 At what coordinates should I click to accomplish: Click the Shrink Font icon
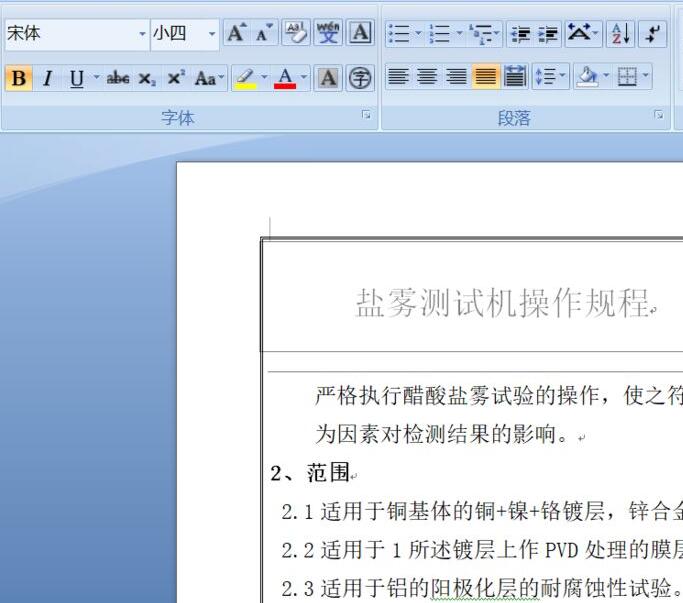point(264,33)
